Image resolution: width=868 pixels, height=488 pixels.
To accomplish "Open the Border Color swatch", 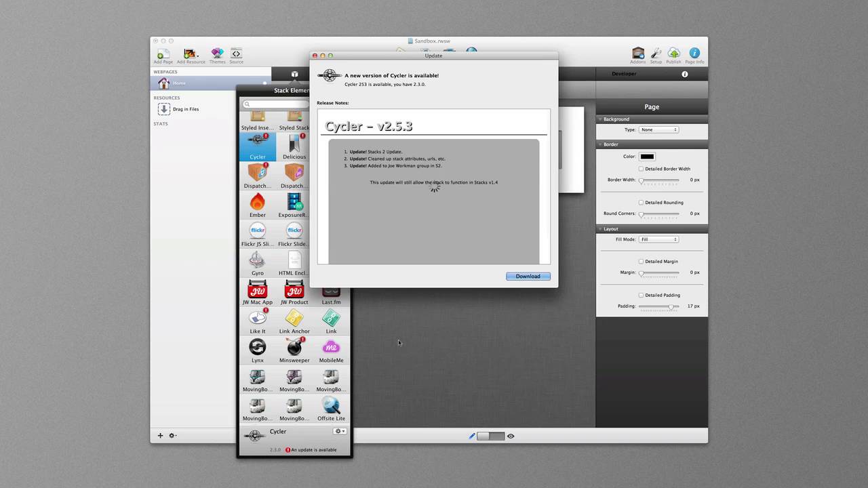I will click(x=647, y=157).
